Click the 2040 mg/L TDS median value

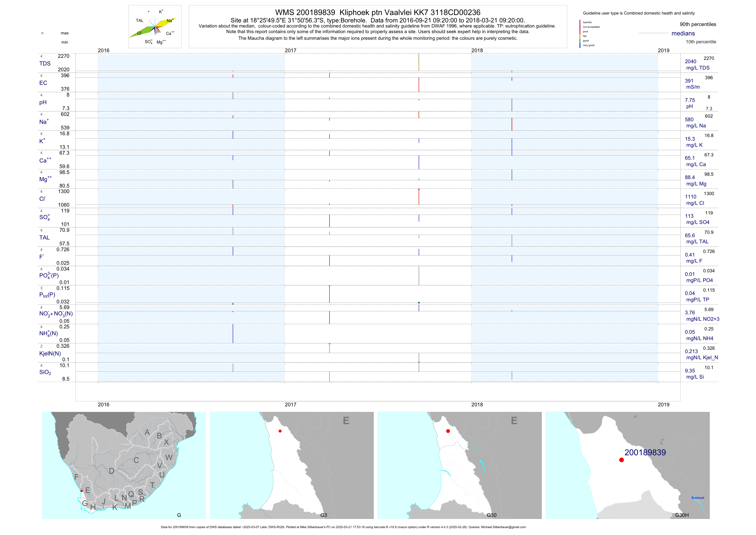pos(691,62)
